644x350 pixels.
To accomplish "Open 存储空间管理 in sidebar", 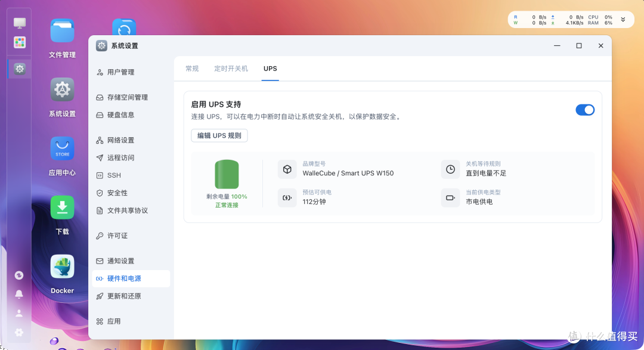I will click(x=131, y=97).
